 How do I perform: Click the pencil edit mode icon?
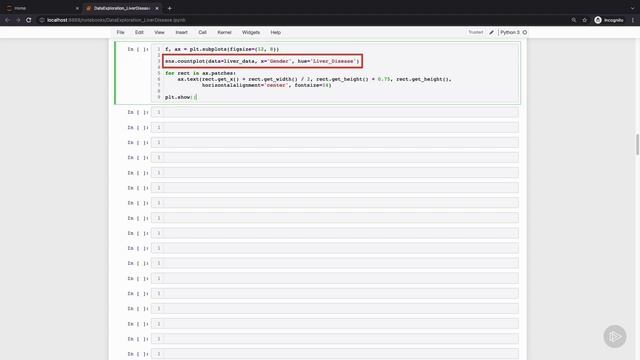click(x=491, y=32)
